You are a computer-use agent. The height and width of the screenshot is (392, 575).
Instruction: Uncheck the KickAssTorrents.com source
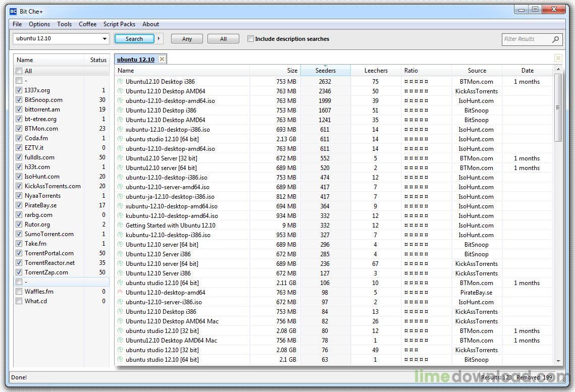pos(19,186)
